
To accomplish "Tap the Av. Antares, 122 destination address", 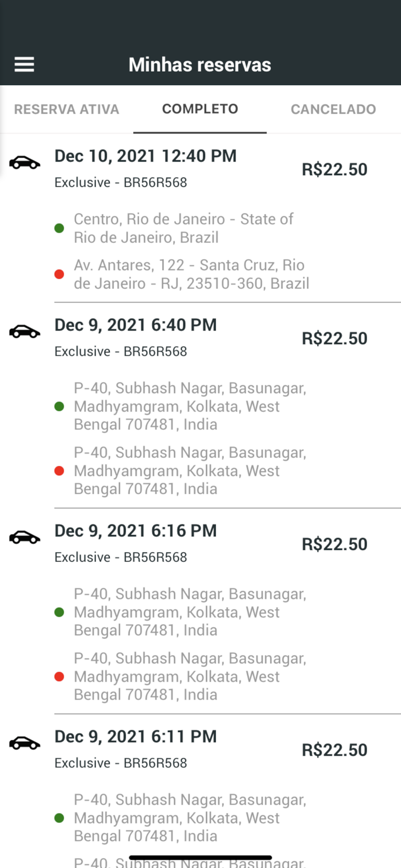I will [x=191, y=274].
